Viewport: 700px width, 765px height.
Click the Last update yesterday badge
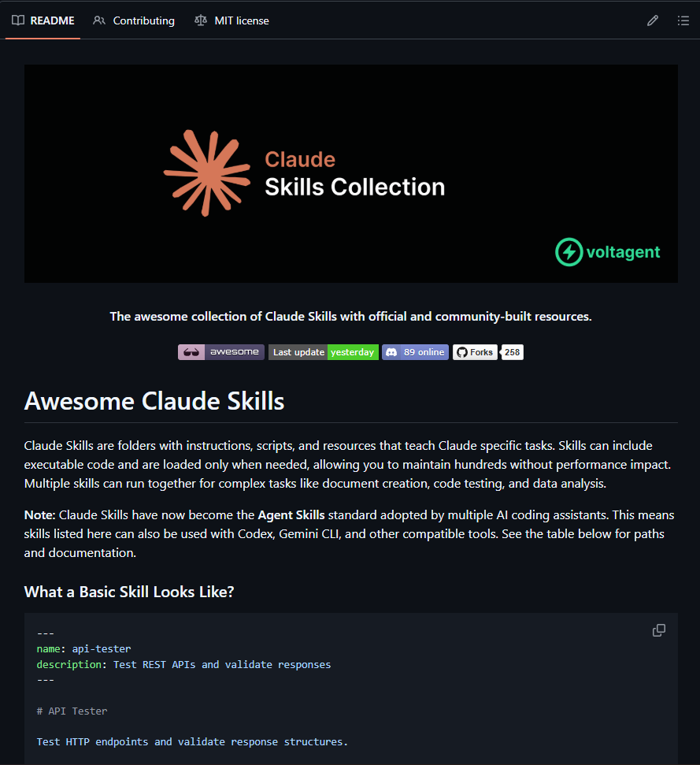[x=323, y=352]
